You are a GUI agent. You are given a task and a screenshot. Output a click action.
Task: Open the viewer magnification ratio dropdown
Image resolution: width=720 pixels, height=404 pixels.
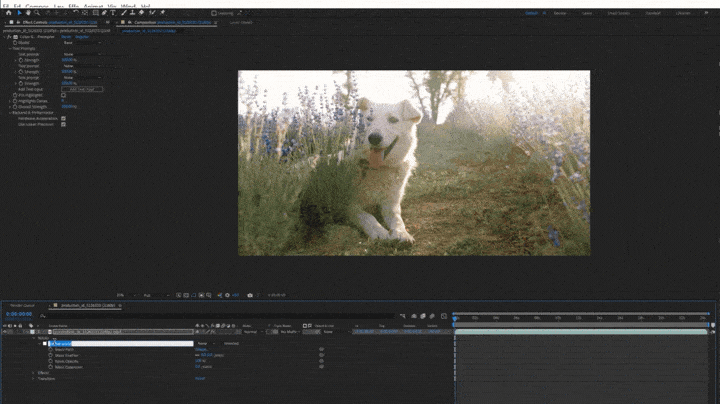click(121, 295)
